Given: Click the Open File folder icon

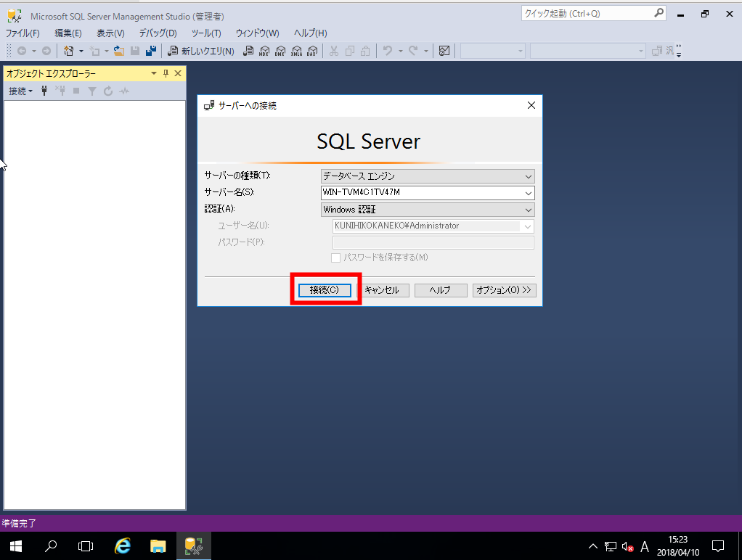Looking at the screenshot, I should [118, 51].
